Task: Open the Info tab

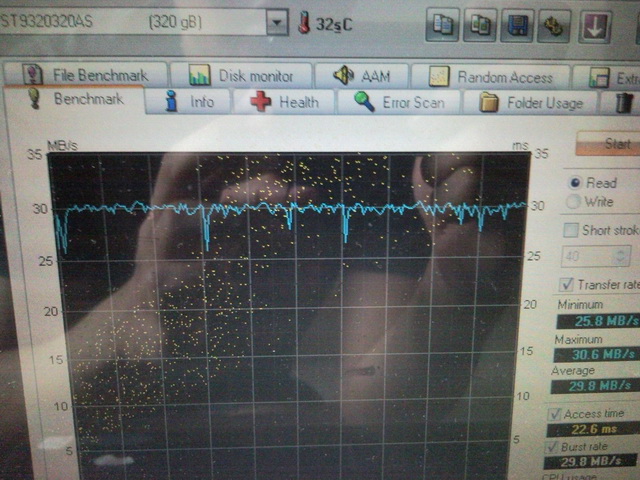Action: coord(189,101)
